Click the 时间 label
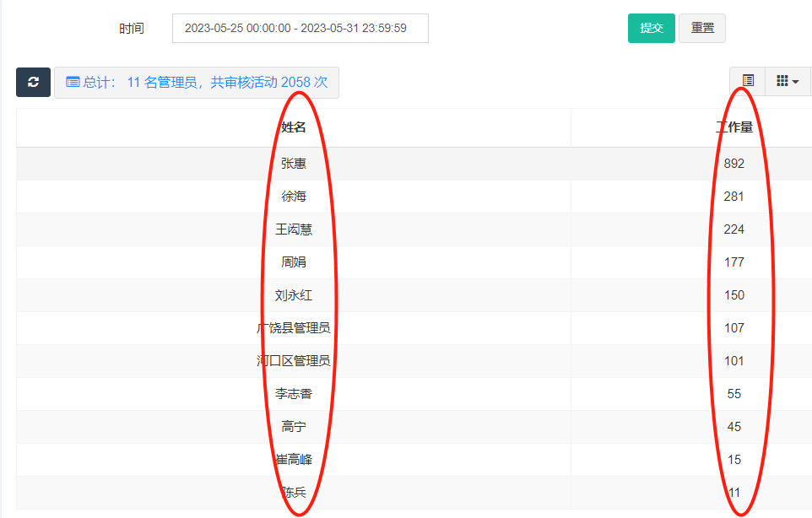Screen dimensions: 812x518 [132, 29]
